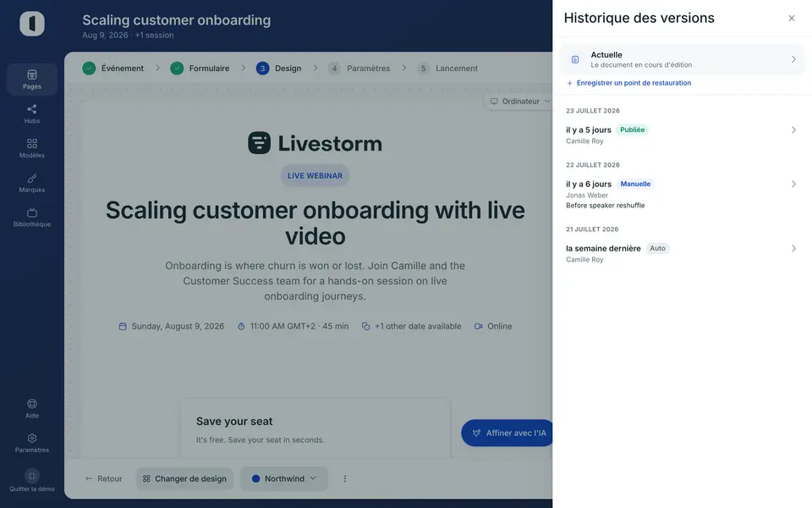Go to the Paramètres step

tap(359, 68)
